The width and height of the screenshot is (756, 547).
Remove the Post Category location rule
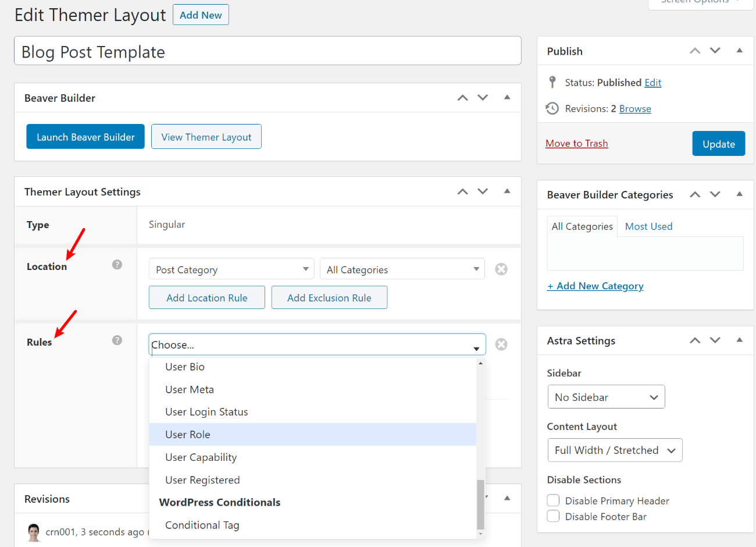pos(501,269)
